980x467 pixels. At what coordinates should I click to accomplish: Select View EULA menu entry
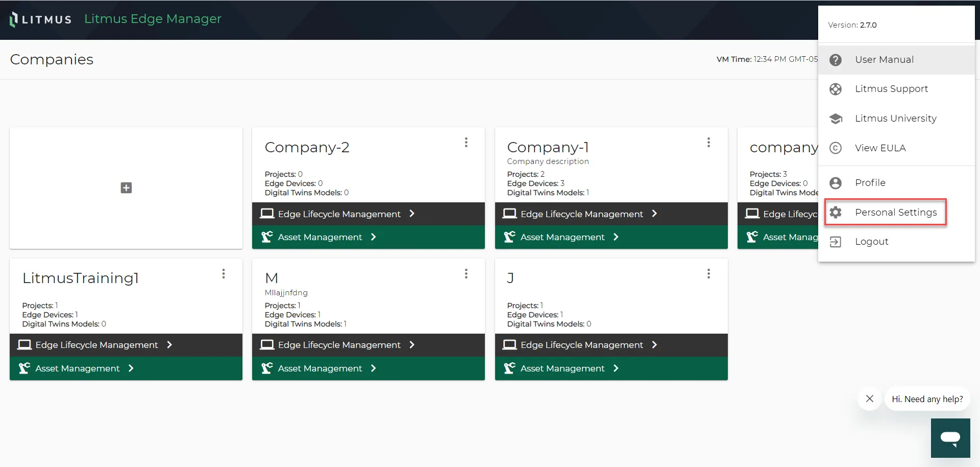[x=896, y=148]
